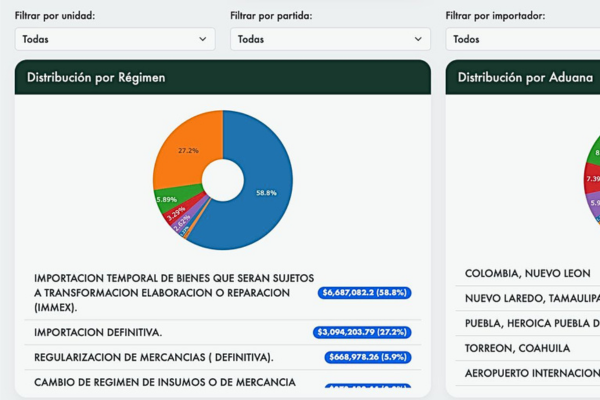Click the red 3.29% pie slice

[x=180, y=211]
